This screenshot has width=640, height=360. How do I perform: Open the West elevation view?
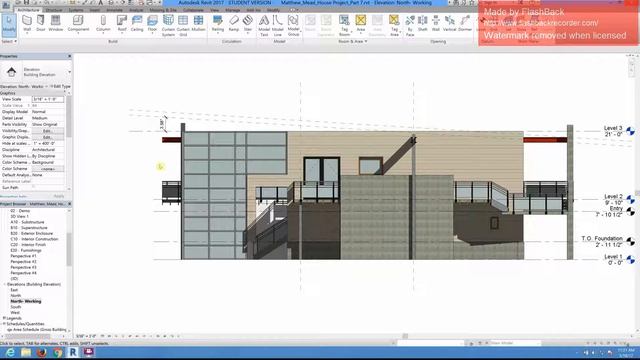(x=15, y=313)
